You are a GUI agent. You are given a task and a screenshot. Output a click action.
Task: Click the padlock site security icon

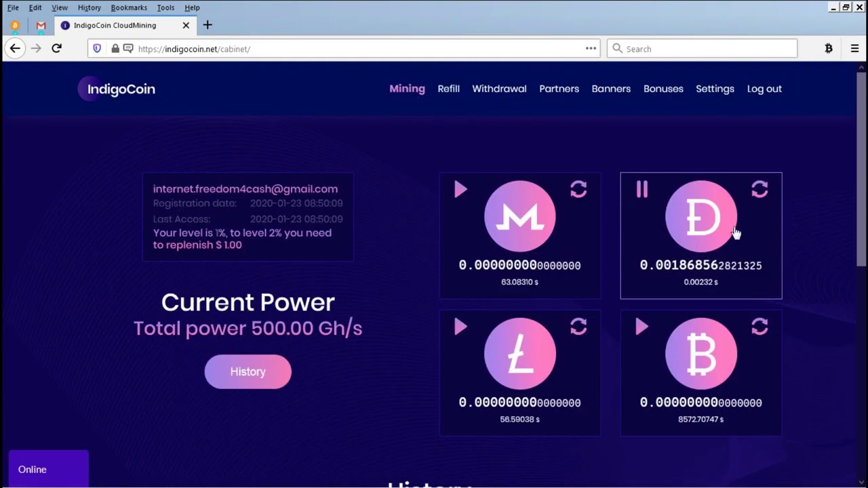[115, 49]
